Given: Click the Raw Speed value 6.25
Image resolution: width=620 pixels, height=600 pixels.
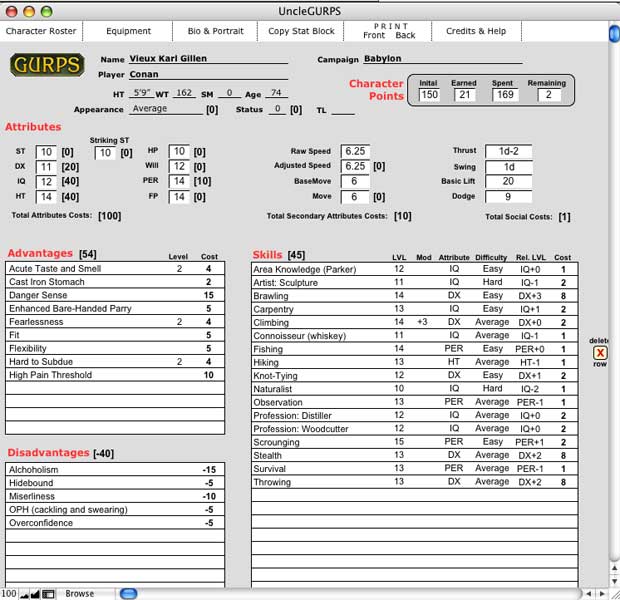Looking at the screenshot, I should 355,151.
